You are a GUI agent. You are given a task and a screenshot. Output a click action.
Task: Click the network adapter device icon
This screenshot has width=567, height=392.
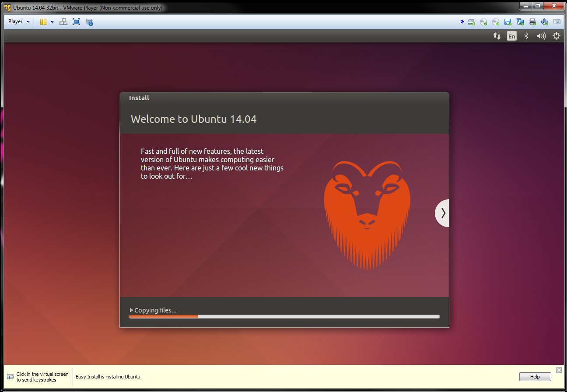(x=520, y=22)
